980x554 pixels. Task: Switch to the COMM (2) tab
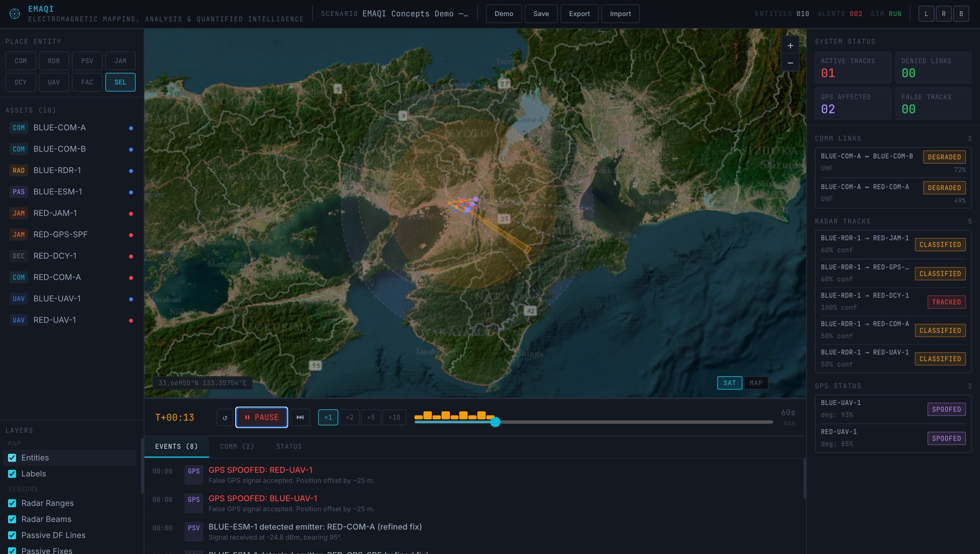[x=237, y=447]
